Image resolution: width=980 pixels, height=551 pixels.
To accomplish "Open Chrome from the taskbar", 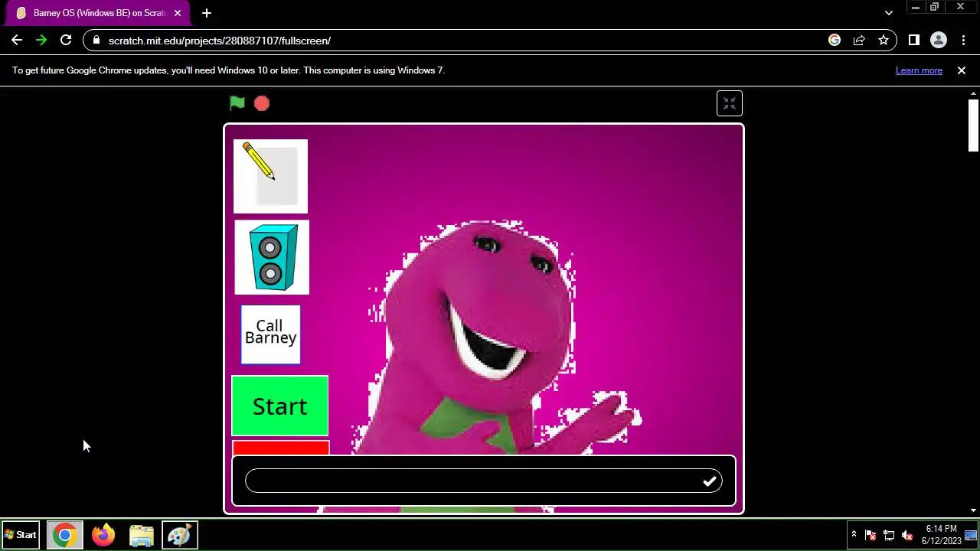I will (x=64, y=535).
